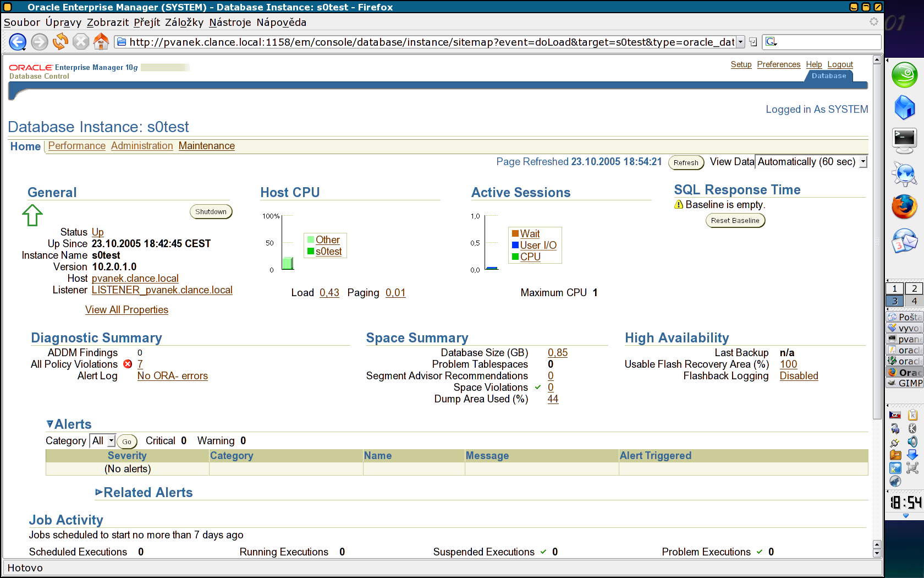
Task: Open the URL history dropdown arrow
Action: coord(740,42)
